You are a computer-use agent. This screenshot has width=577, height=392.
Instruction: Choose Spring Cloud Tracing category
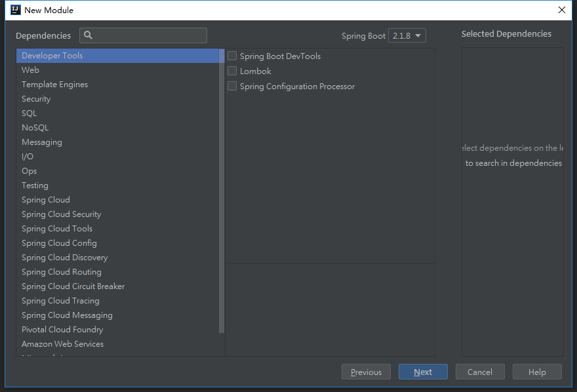coord(118,301)
